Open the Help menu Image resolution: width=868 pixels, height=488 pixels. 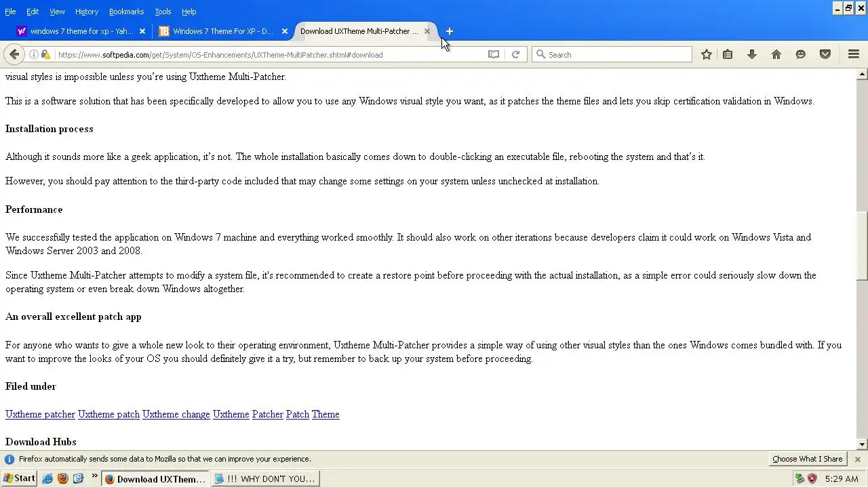189,12
